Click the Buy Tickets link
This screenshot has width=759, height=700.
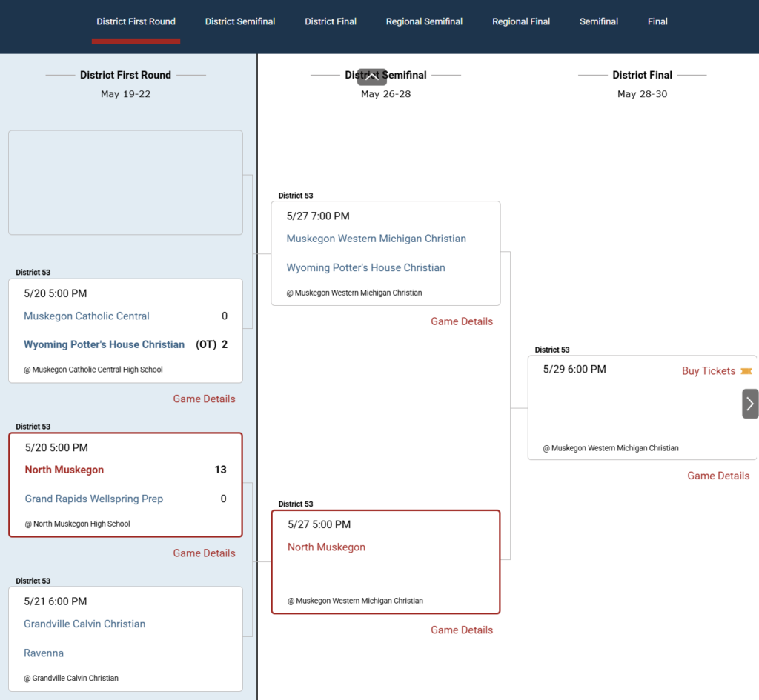tap(709, 371)
